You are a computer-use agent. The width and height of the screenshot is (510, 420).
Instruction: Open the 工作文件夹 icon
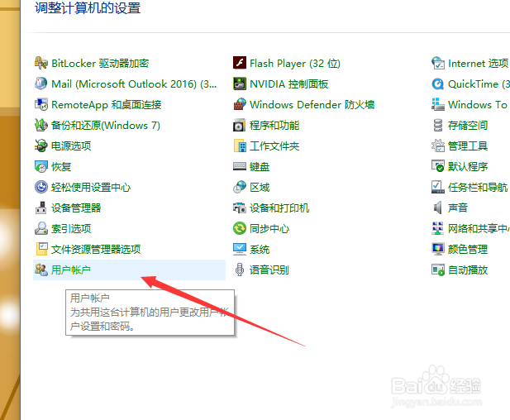point(240,146)
